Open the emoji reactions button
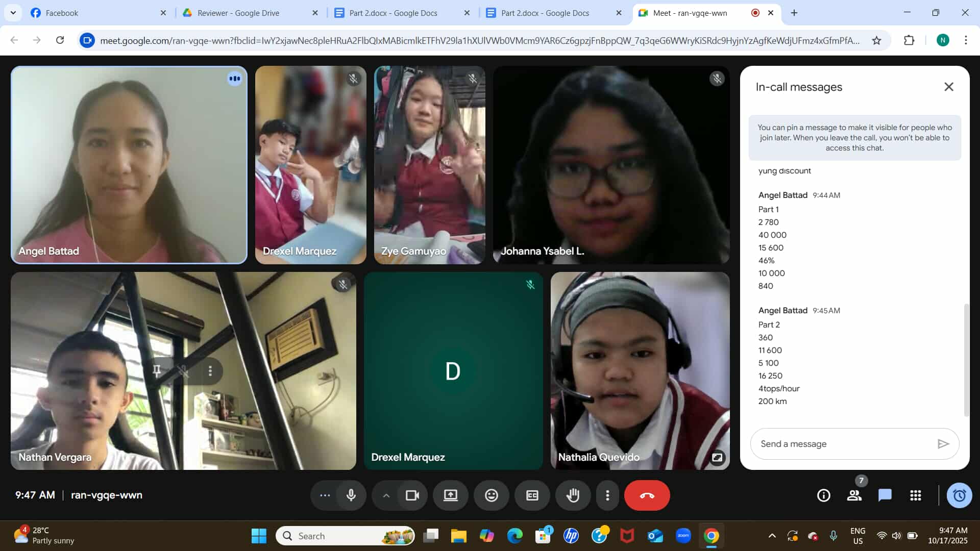This screenshot has height=551, width=980. pos(491,495)
